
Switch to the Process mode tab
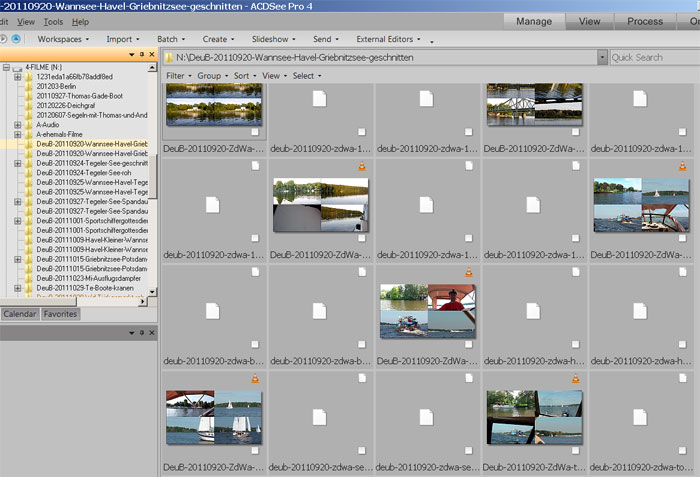tap(645, 21)
